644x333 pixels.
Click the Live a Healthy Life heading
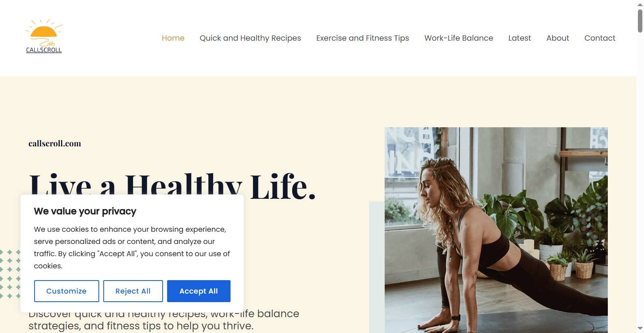172,186
